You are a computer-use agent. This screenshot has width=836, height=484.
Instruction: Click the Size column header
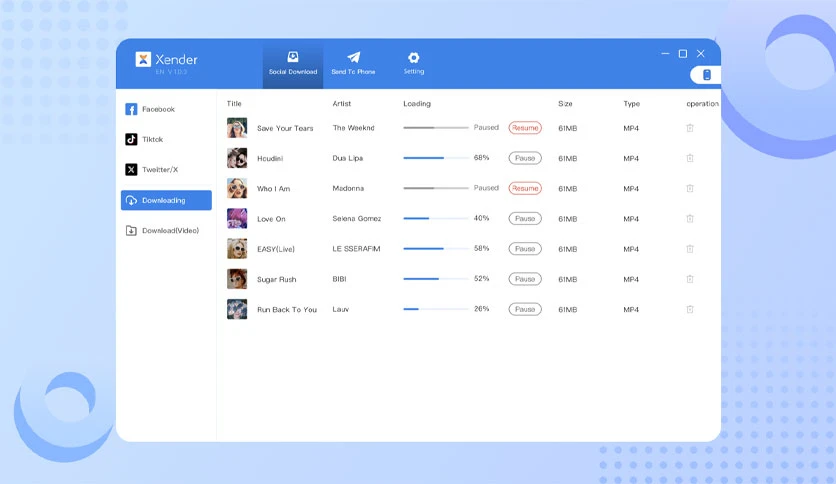[565, 103]
